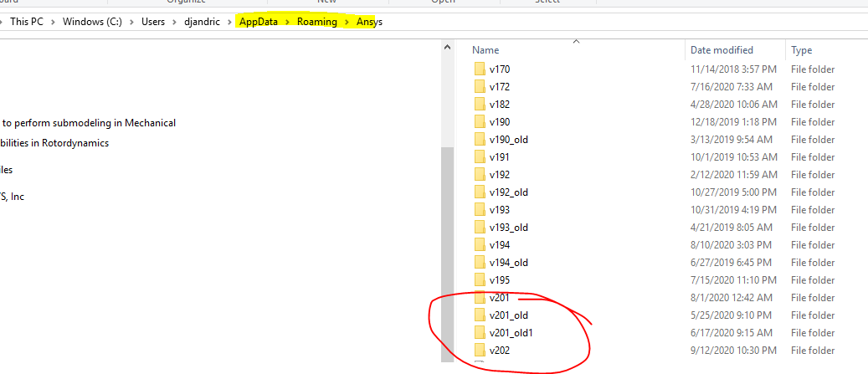Click text about submodeling in Mechanical
This screenshot has height=374, width=868.
[89, 123]
